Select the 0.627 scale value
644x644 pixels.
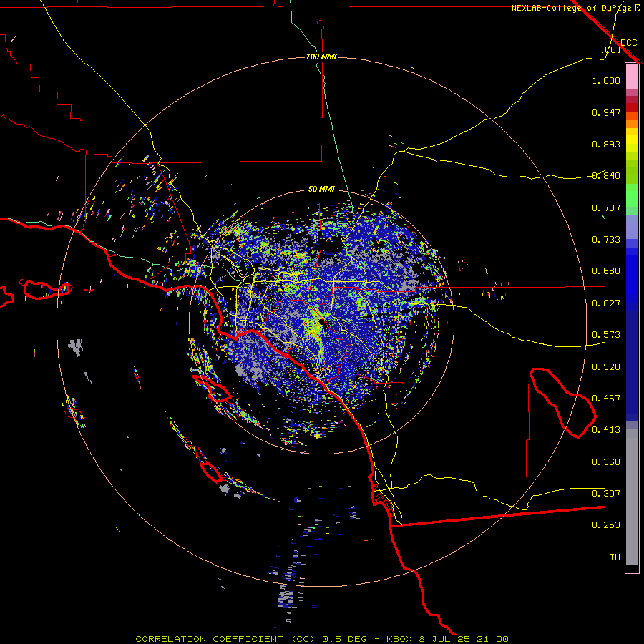click(606, 303)
